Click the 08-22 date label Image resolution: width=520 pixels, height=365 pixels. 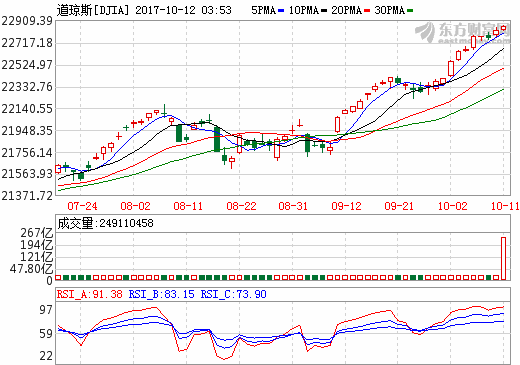pos(241,206)
